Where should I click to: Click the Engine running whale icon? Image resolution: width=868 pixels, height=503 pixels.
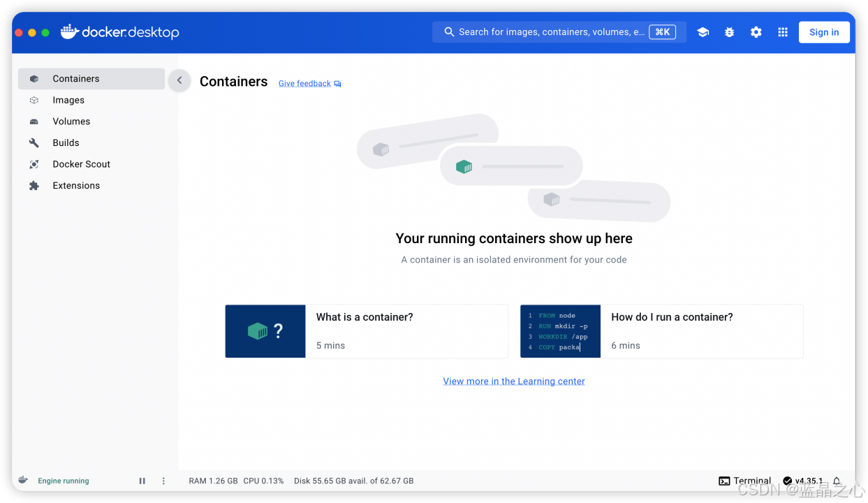23,481
